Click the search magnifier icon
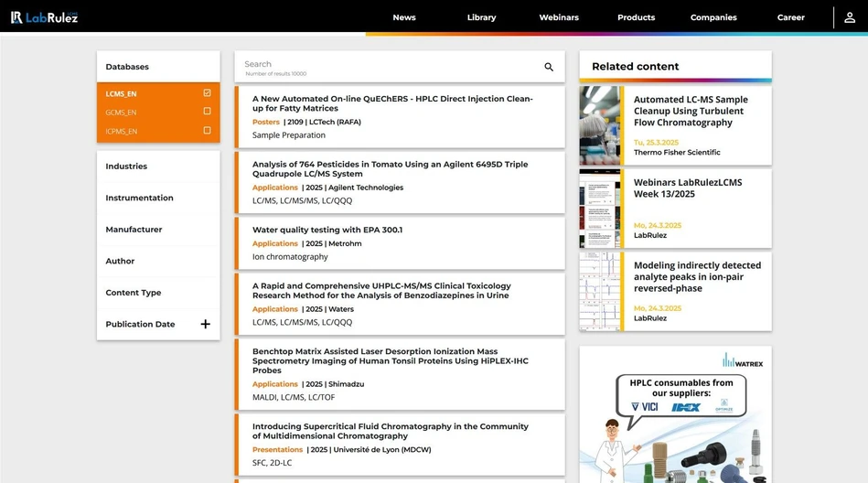The height and width of the screenshot is (483, 868). pyautogui.click(x=549, y=67)
